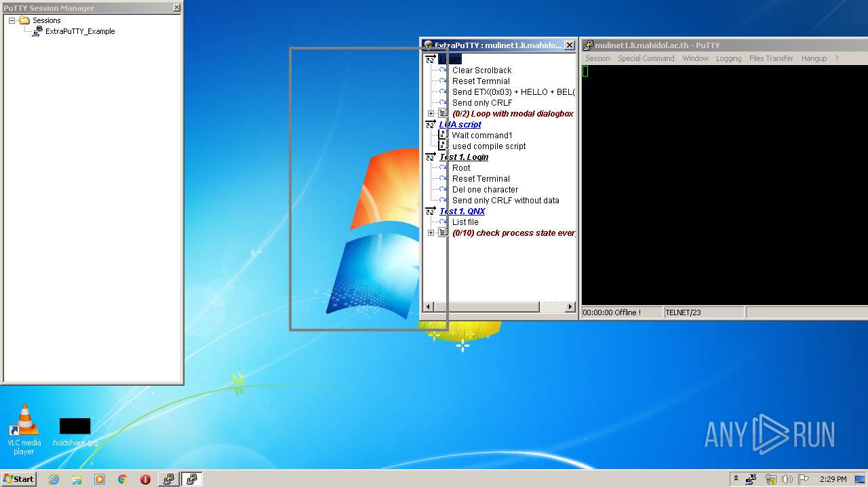This screenshot has width=868, height=488.
Task: Launch Google Chrome from the taskbar
Action: [123, 479]
